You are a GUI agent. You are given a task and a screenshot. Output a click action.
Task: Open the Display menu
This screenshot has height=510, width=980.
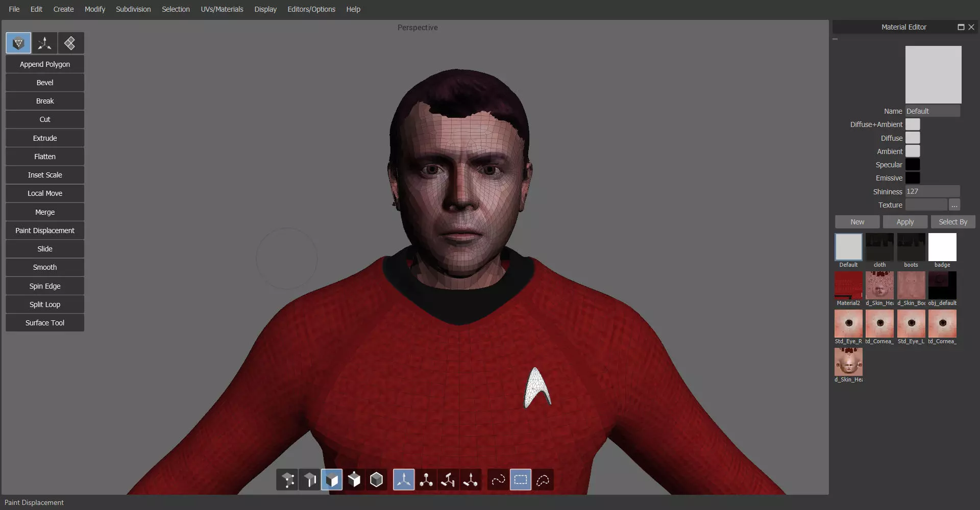click(x=265, y=9)
